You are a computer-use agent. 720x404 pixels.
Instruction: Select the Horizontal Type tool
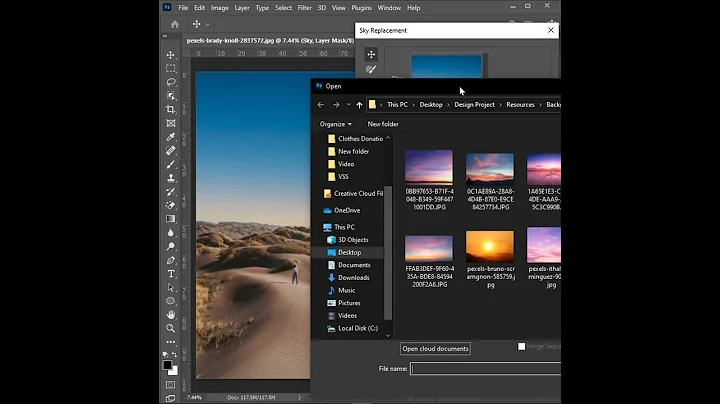click(171, 274)
